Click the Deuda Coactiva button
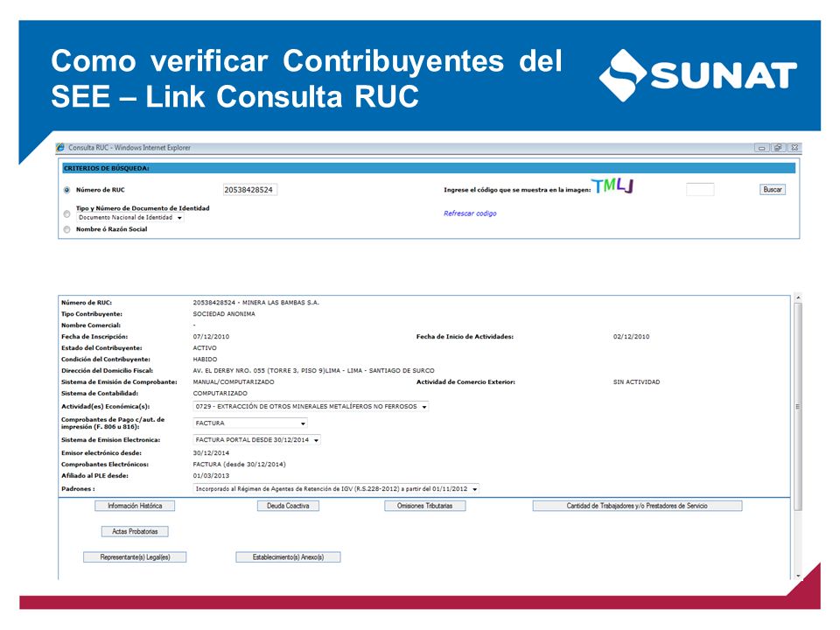Image resolution: width=840 pixels, height=630 pixels. click(288, 506)
